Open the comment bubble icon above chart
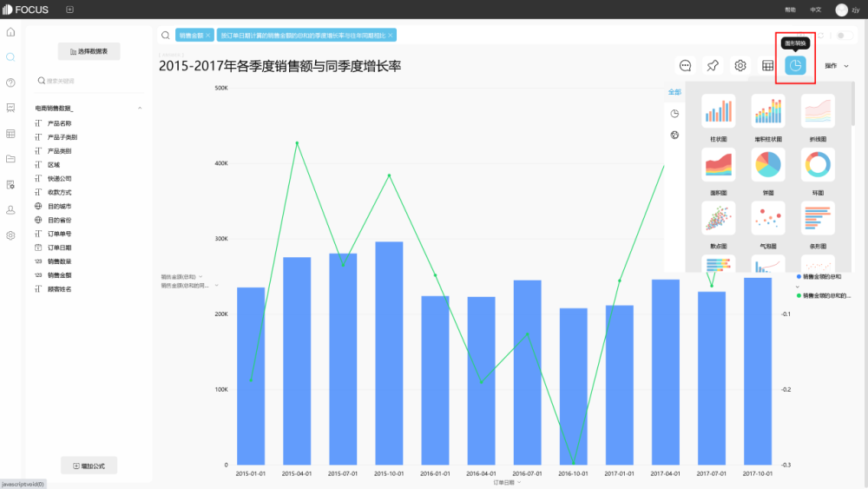Viewport: 868px width, 489px height. click(x=686, y=66)
